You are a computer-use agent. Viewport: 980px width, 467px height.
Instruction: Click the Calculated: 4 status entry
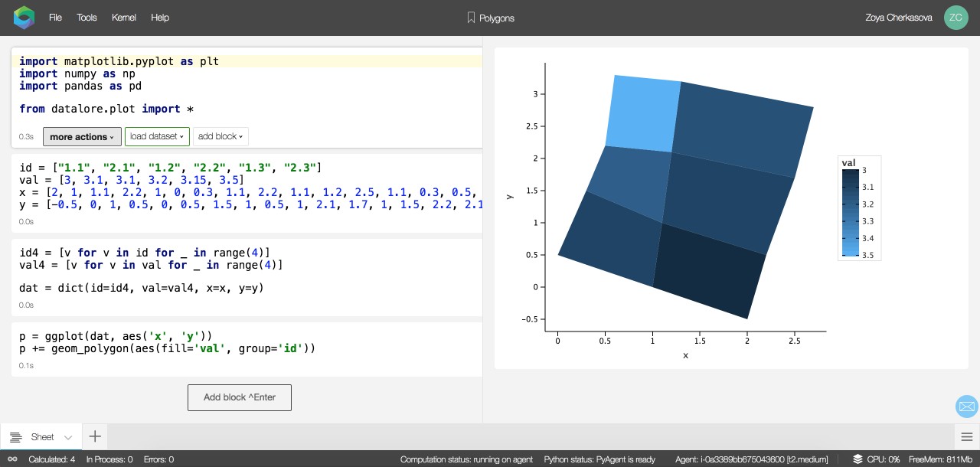(x=51, y=459)
